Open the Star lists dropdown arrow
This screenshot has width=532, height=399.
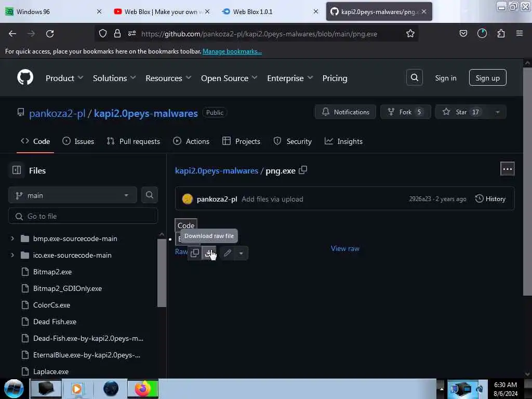497,112
